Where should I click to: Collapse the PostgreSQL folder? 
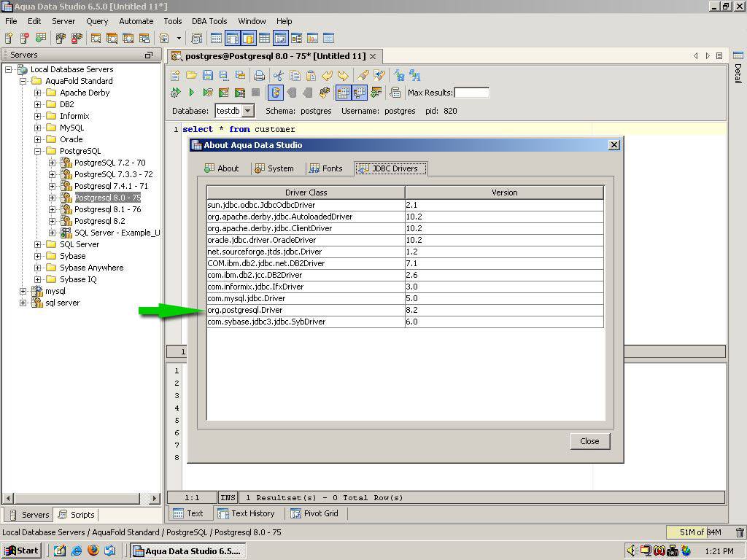[38, 151]
